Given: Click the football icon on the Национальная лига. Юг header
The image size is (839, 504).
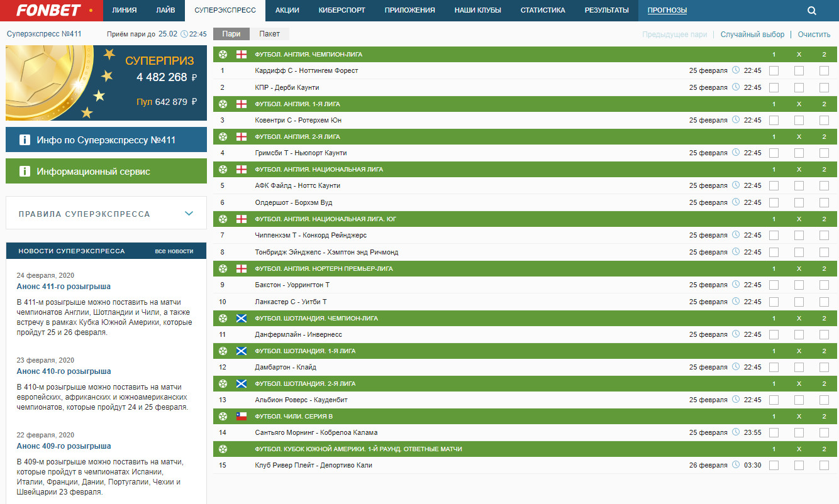Looking at the screenshot, I should (223, 219).
